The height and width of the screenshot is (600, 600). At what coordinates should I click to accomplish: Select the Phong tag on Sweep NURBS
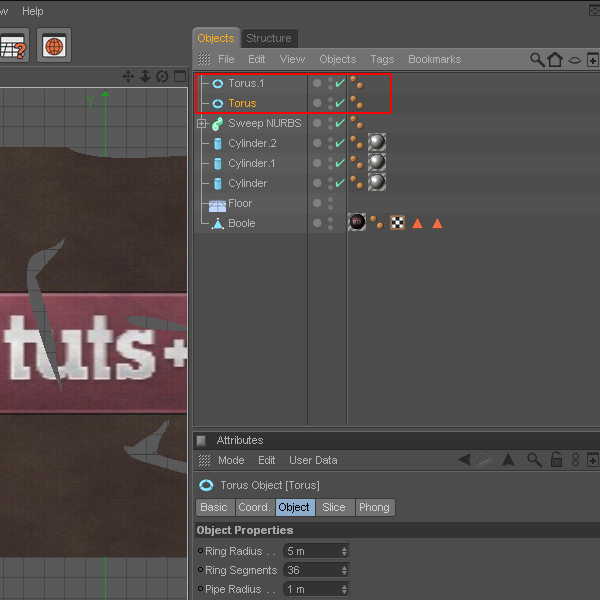click(357, 122)
